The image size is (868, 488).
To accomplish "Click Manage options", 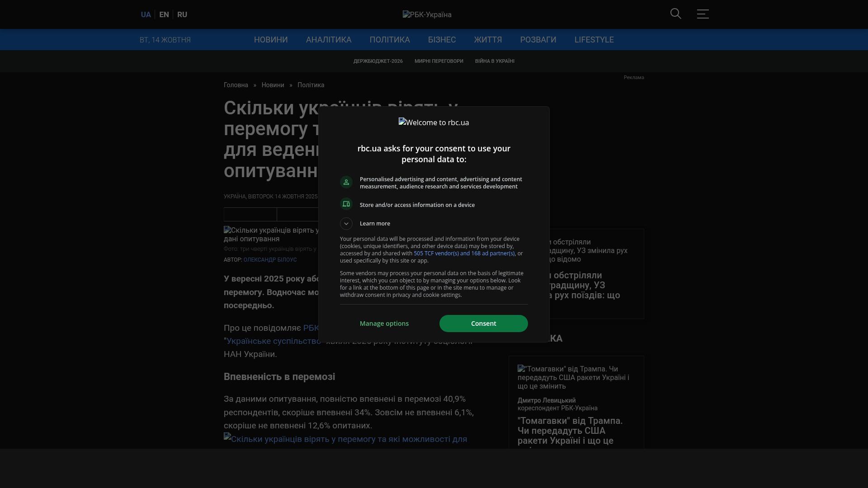I will click(384, 323).
